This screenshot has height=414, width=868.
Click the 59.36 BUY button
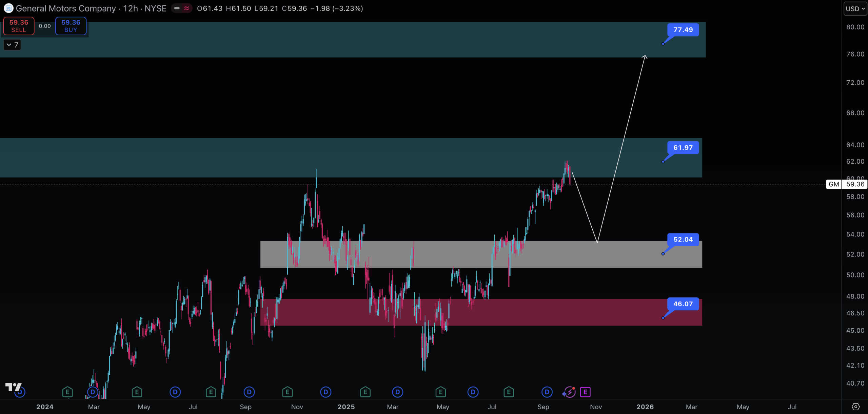coord(71,26)
